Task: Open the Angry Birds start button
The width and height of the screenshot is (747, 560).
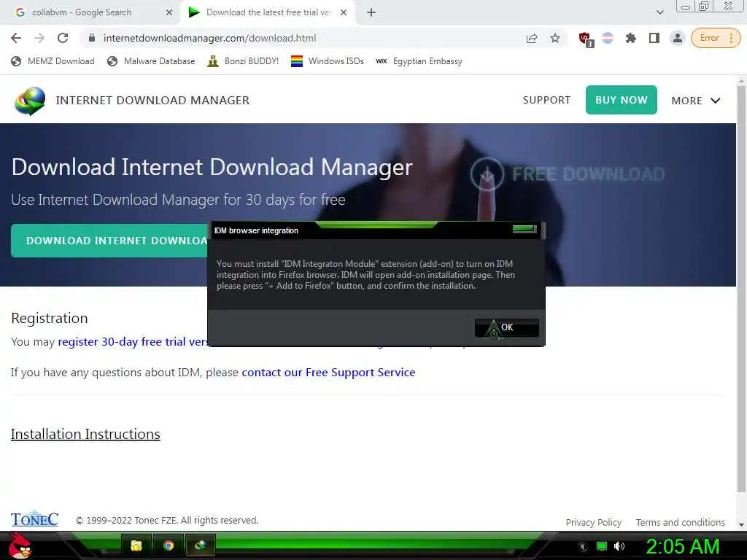Action: coord(20,545)
